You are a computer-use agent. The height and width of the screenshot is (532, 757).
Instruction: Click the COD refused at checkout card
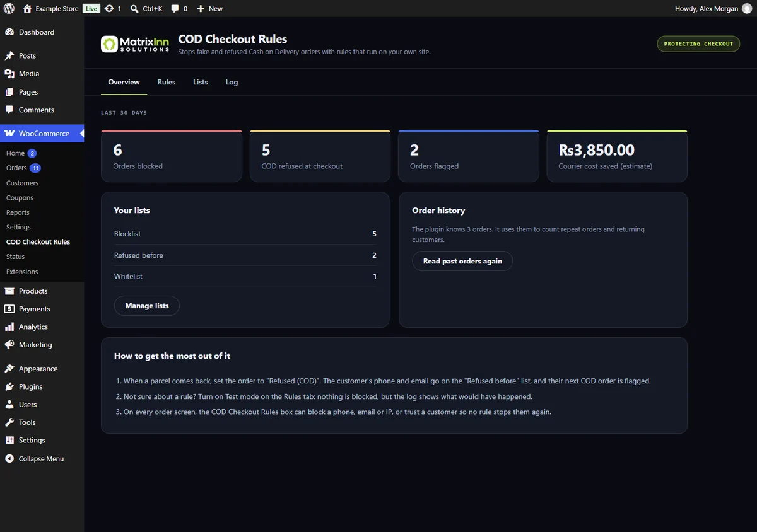tap(320, 156)
